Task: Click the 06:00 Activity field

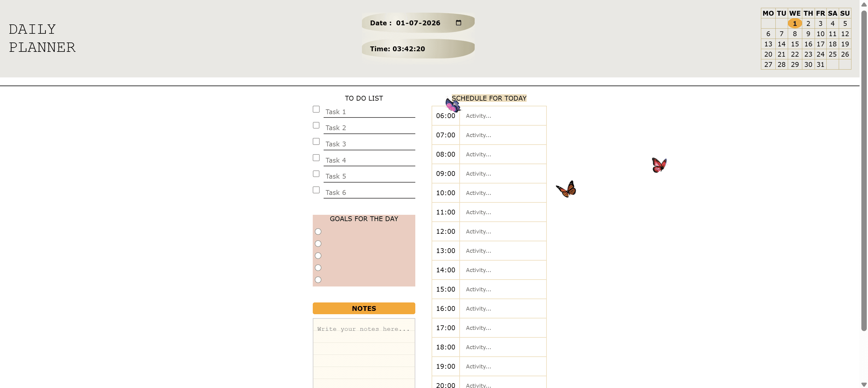Action: [x=503, y=116]
